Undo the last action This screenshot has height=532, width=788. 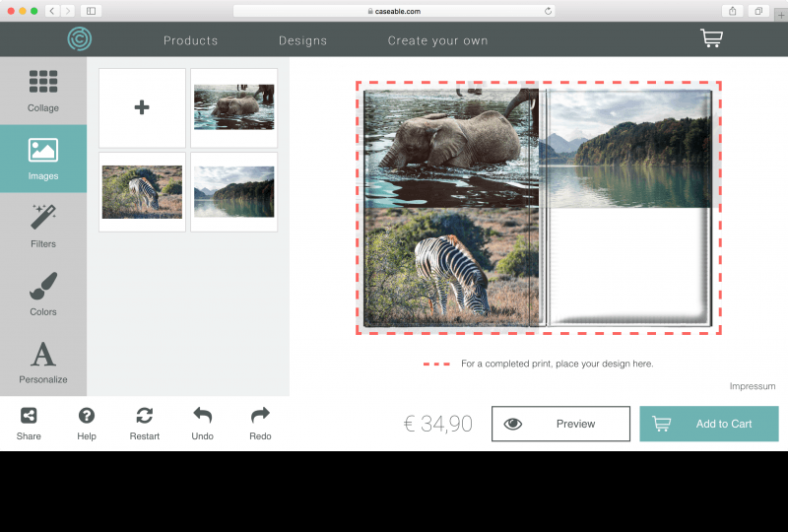(203, 424)
